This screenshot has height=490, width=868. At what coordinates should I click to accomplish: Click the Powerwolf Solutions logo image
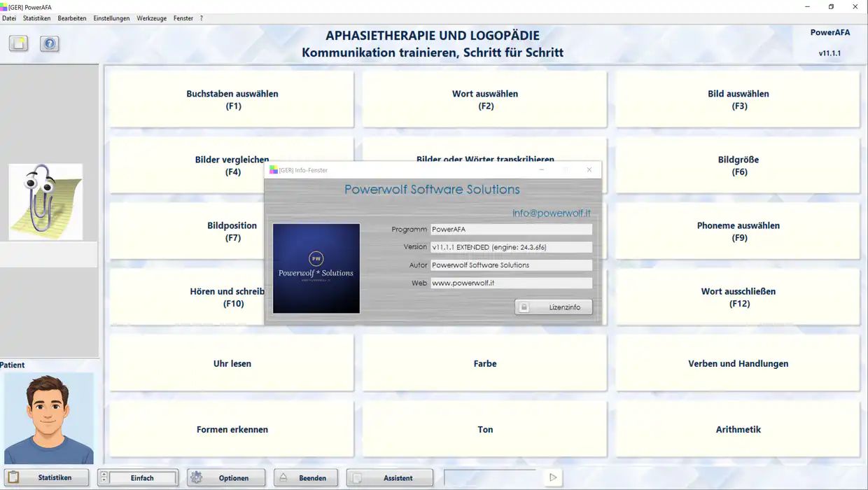pos(316,268)
